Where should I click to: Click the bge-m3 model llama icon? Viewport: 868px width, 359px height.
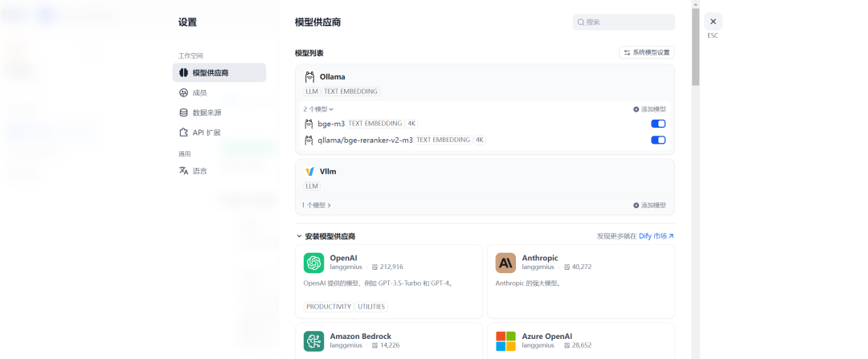click(309, 124)
